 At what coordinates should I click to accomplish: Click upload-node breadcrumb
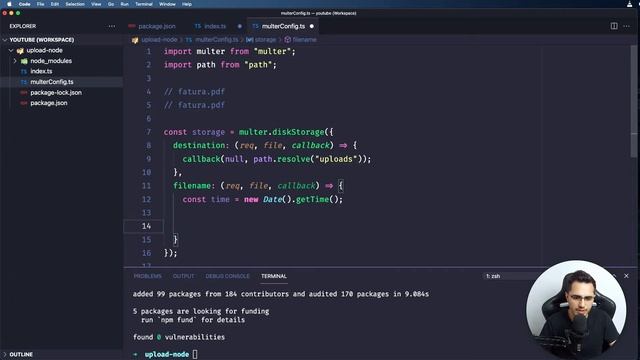(159, 40)
